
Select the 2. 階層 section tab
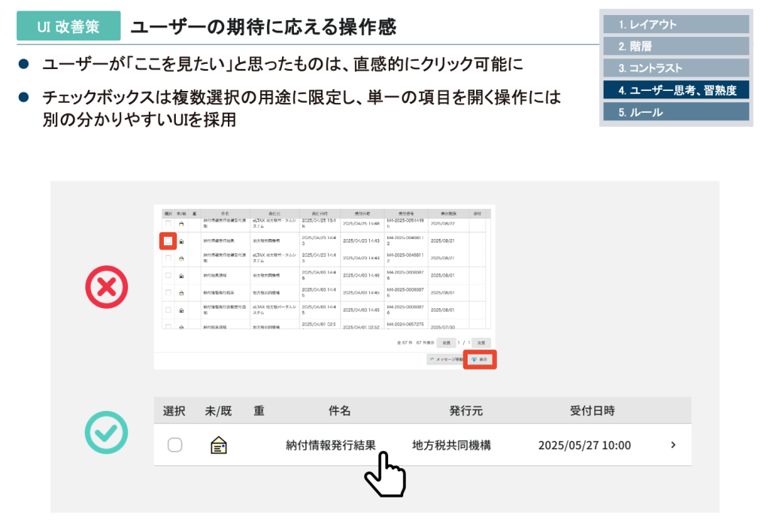tap(675, 46)
